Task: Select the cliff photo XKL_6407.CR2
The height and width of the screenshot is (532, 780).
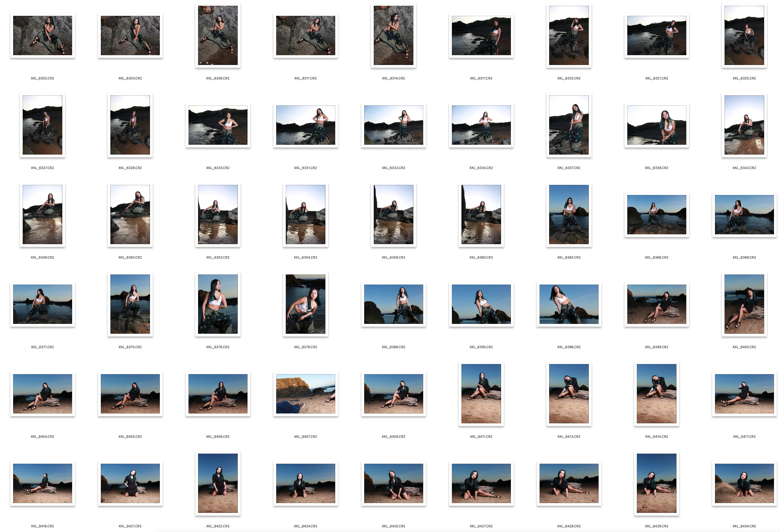Action: click(x=305, y=394)
